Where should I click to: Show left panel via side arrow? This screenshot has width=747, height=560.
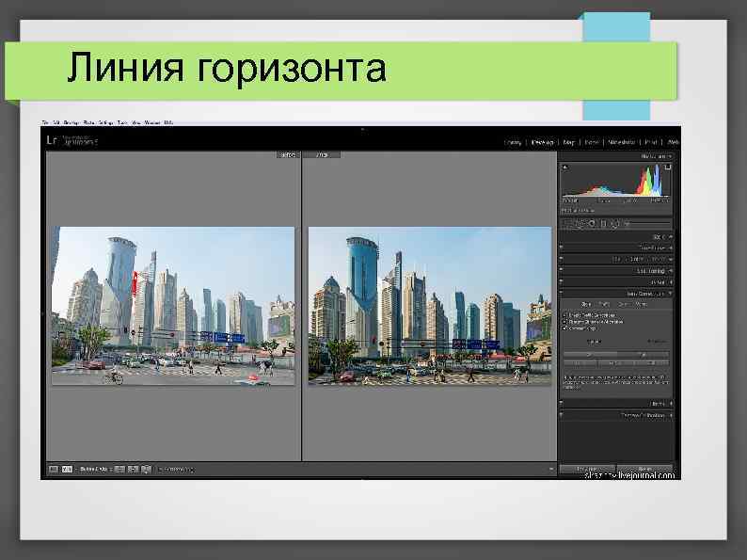click(43, 314)
